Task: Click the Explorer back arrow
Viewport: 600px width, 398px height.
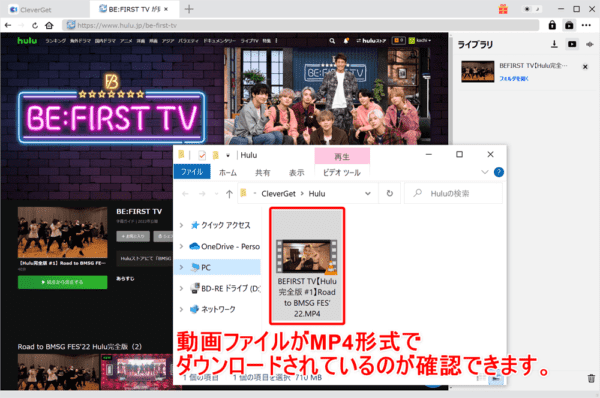Action: (x=185, y=194)
